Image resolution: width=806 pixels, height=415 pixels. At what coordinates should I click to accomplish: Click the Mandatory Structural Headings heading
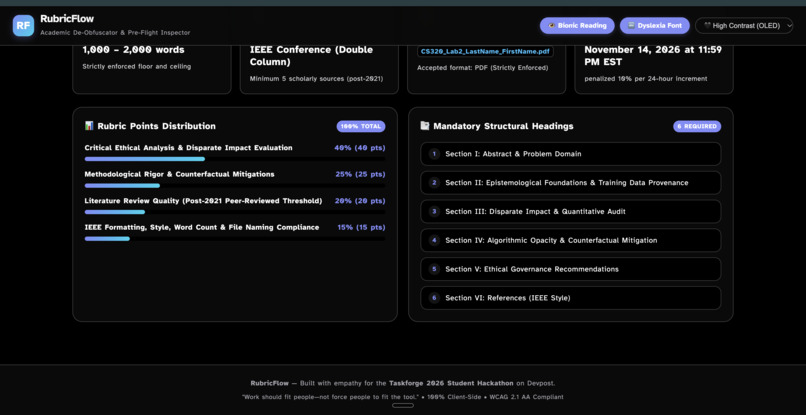[x=503, y=126]
